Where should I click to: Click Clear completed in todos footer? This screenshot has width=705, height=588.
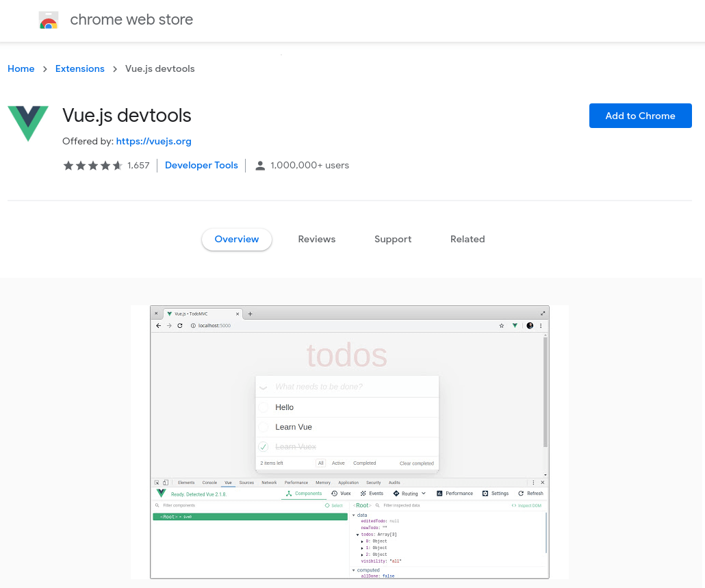[416, 463]
